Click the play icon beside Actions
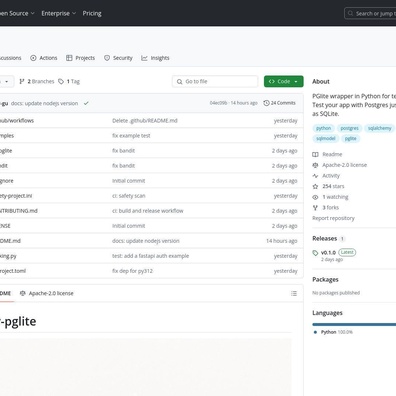Viewport: 396px width, 396px height. 33,58
